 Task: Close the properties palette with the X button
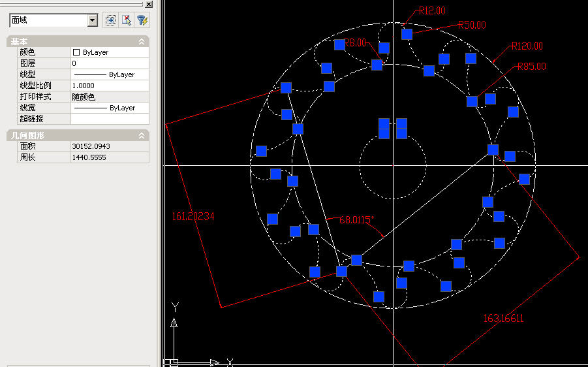(149, 4)
